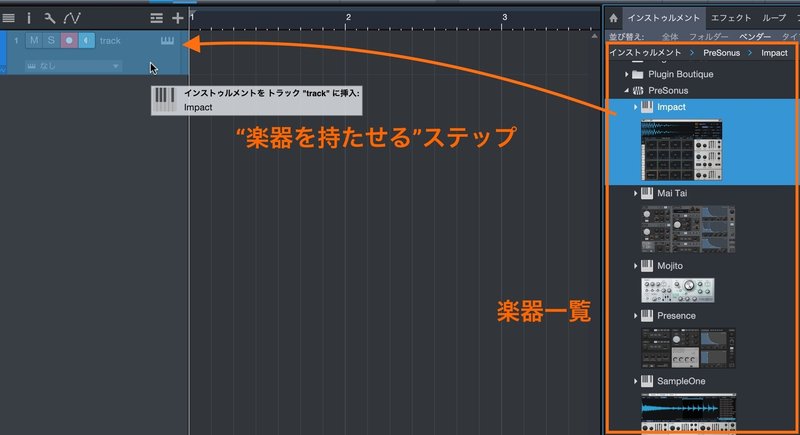Click PreSonus breadcrumb
This screenshot has width=800, height=435.
pyautogui.click(x=721, y=53)
